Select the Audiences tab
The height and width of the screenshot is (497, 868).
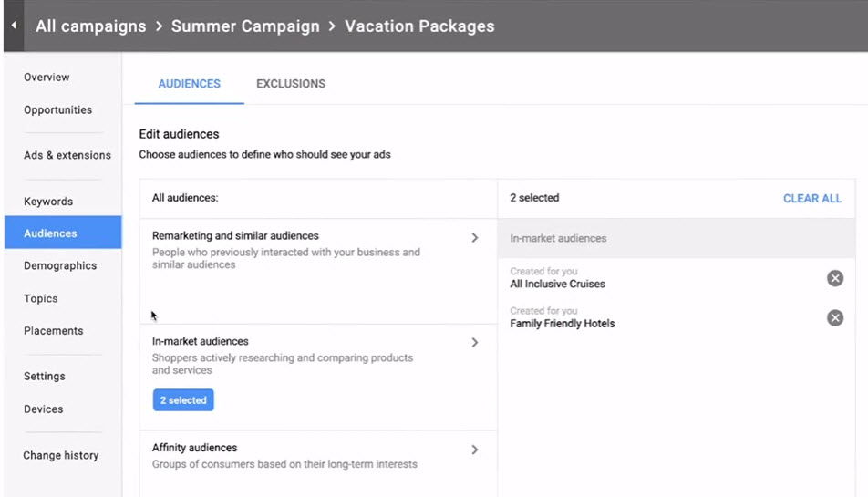190,84
